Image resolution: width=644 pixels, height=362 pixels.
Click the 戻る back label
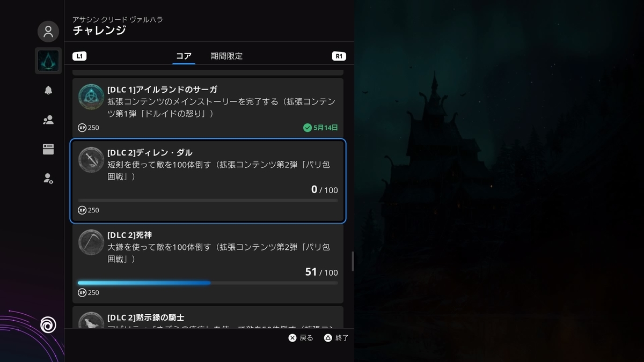pyautogui.click(x=306, y=338)
